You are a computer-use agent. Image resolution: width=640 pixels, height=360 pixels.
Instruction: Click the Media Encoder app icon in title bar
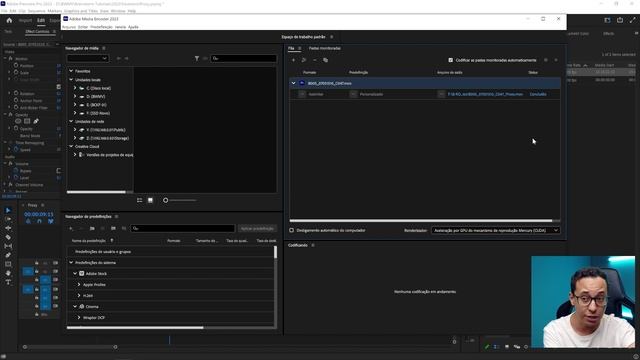65,19
